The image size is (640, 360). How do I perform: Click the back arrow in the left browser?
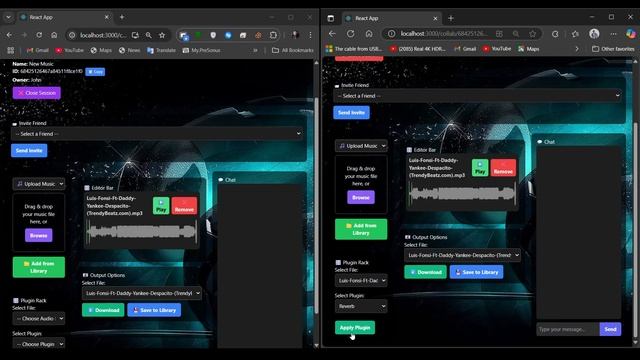click(9, 35)
